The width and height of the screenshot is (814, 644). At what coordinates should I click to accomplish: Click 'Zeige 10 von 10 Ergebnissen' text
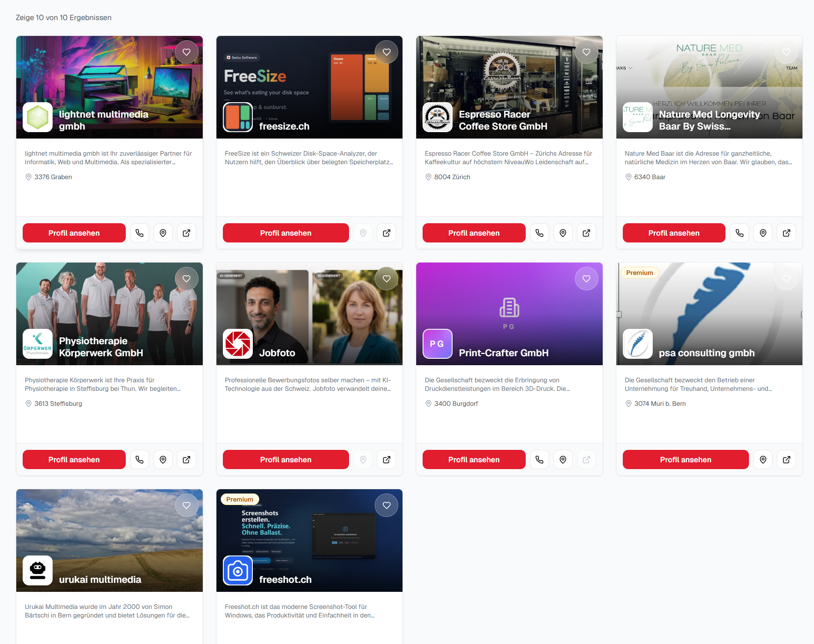coord(64,18)
